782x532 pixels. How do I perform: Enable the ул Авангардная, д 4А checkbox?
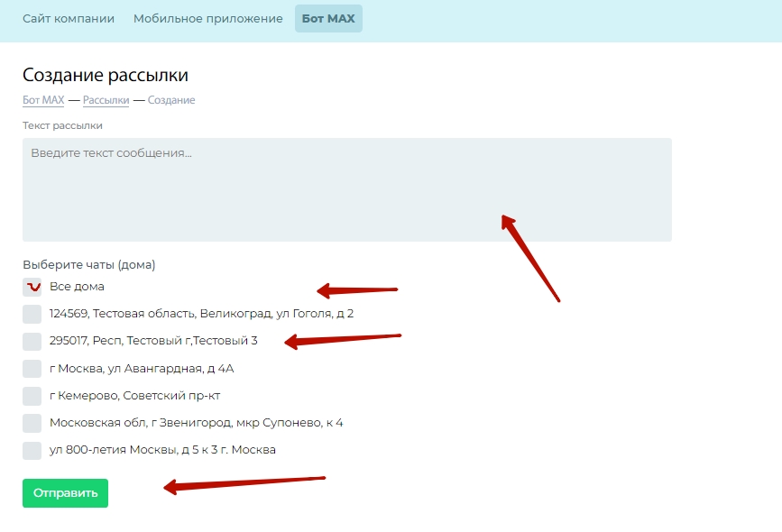(x=32, y=369)
